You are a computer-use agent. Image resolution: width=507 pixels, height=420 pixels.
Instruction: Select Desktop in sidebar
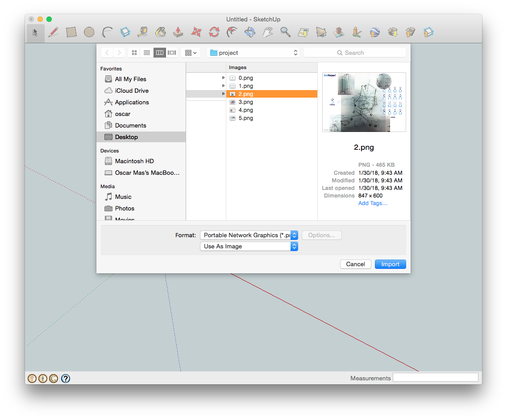pos(141,137)
